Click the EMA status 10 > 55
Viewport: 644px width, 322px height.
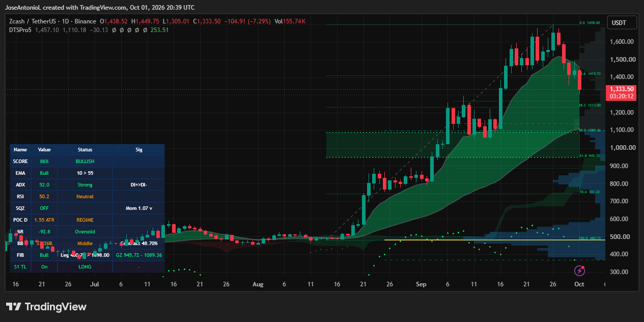pos(85,173)
